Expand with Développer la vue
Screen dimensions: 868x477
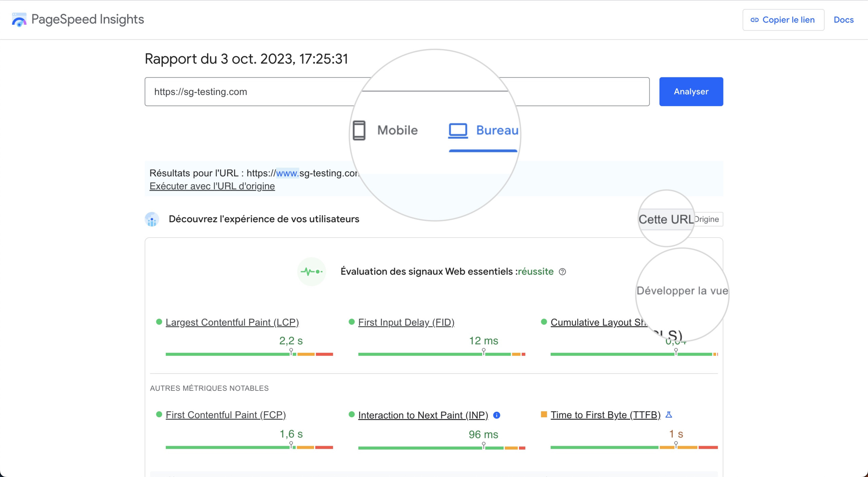[682, 291]
